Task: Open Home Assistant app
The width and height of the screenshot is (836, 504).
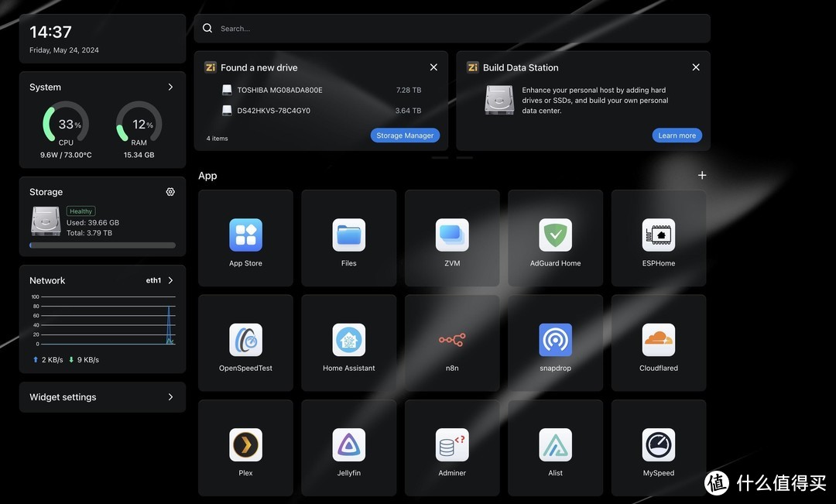Action: click(x=348, y=341)
